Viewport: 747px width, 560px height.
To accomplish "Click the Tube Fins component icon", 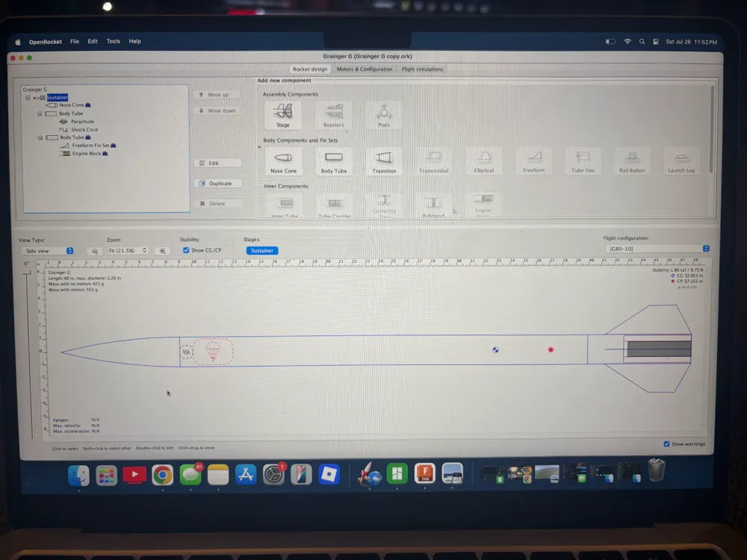I will 583,161.
